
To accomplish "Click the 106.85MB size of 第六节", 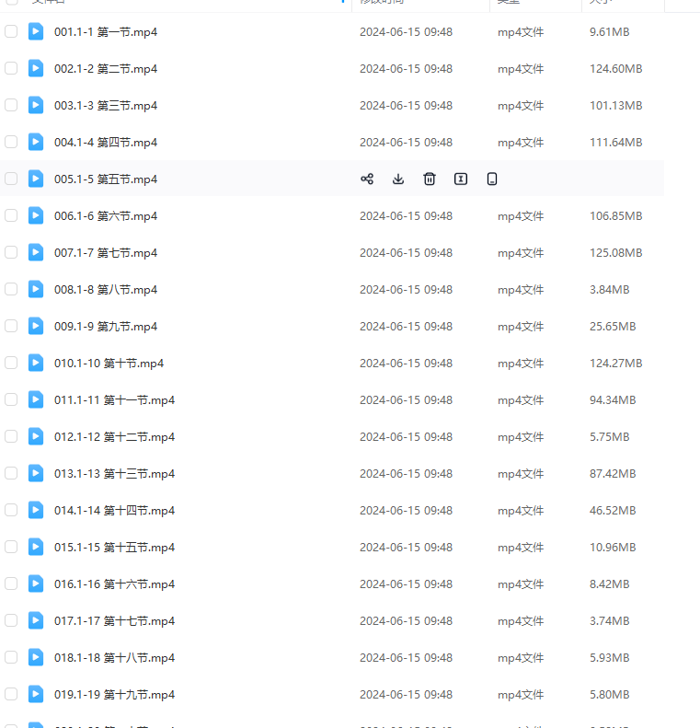I will click(615, 216).
